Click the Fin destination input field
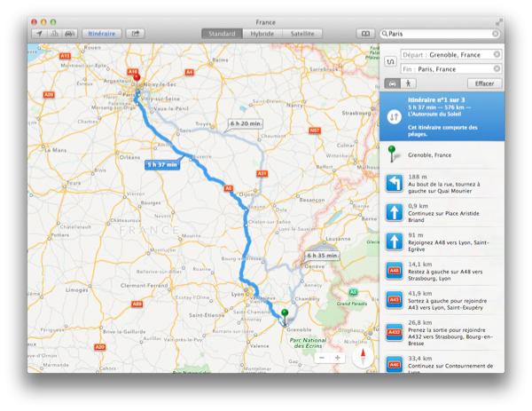This screenshot has width=532, height=411. [451, 69]
